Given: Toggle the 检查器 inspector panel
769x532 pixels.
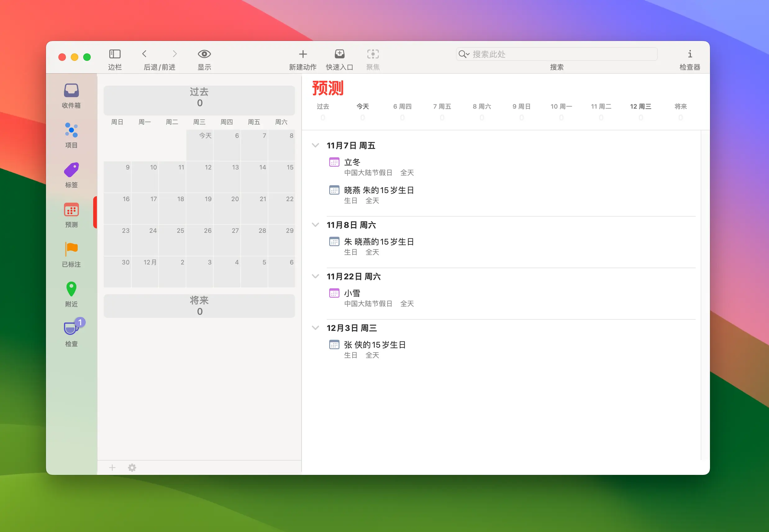Looking at the screenshot, I should click(689, 54).
